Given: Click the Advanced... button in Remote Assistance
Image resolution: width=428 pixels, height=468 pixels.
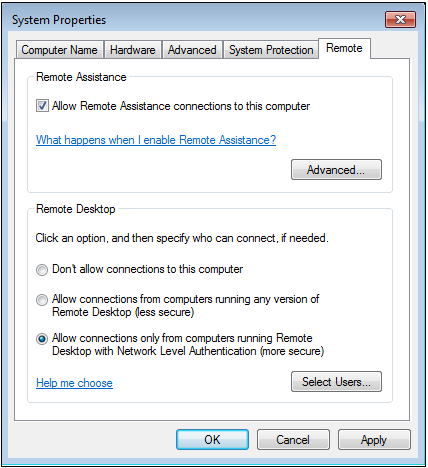Looking at the screenshot, I should [x=336, y=170].
